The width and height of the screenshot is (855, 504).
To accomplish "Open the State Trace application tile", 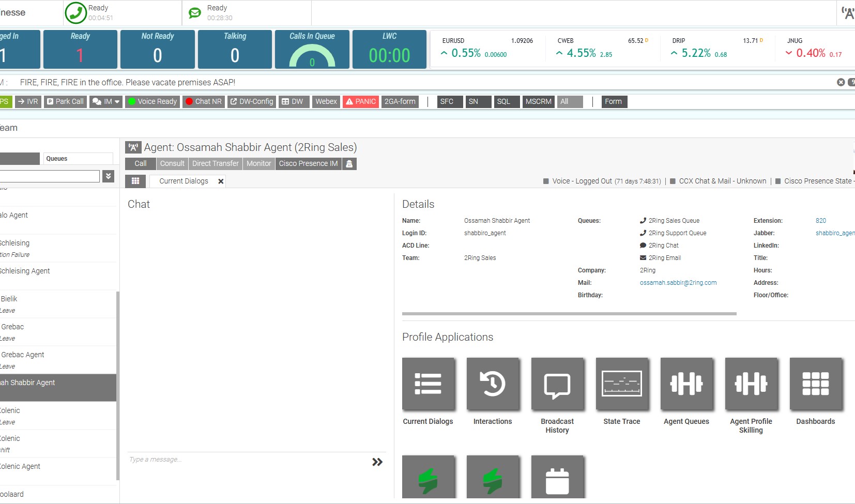I will pos(622,384).
